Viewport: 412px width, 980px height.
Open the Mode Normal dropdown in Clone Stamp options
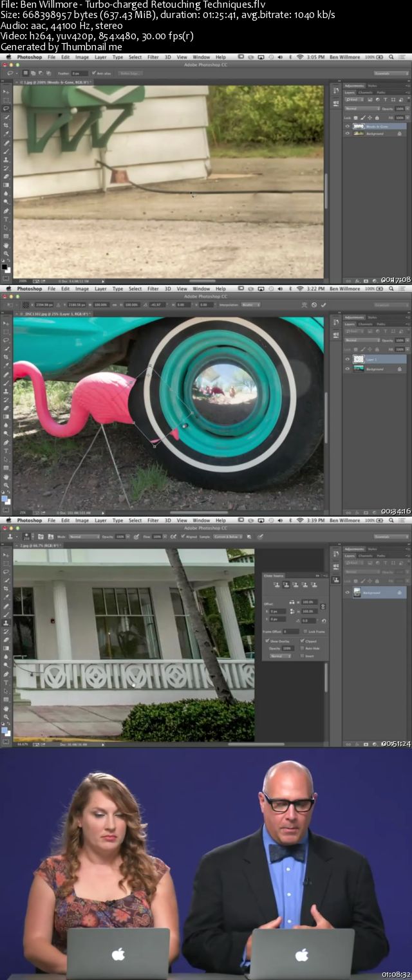84,537
